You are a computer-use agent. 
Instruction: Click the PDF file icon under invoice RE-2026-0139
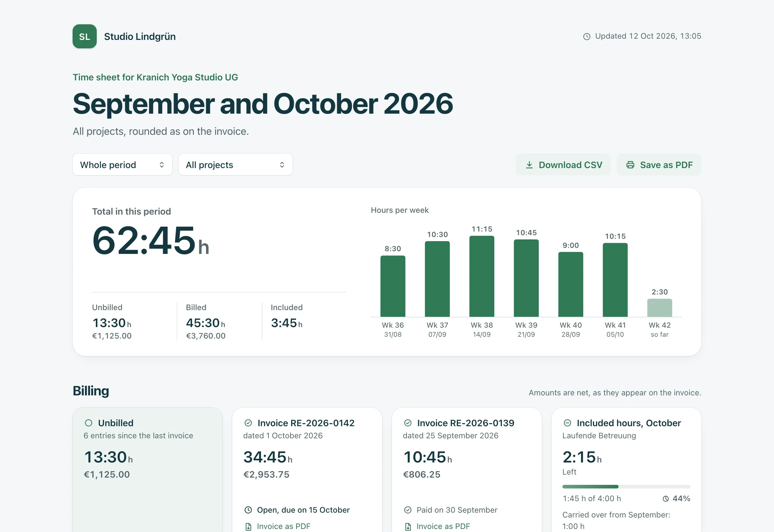(x=408, y=527)
